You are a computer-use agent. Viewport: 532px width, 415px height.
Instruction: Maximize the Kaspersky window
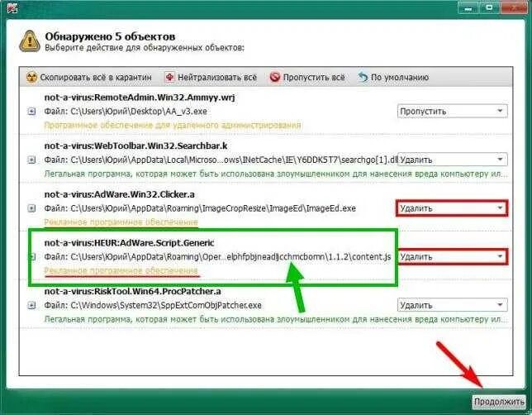click(489, 7)
